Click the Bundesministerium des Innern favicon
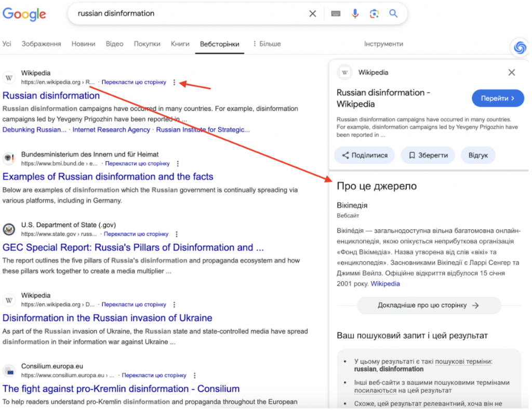The image size is (532, 410). coord(9,158)
